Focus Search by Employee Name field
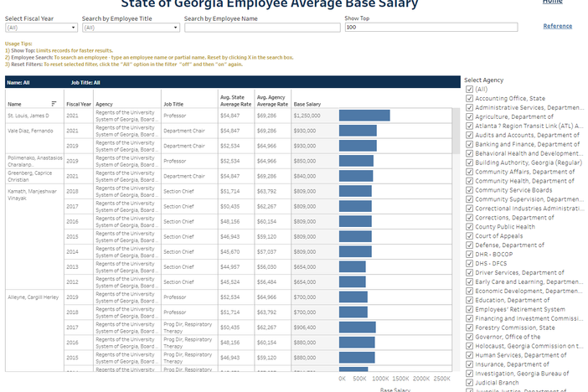The image size is (588, 392). point(262,28)
